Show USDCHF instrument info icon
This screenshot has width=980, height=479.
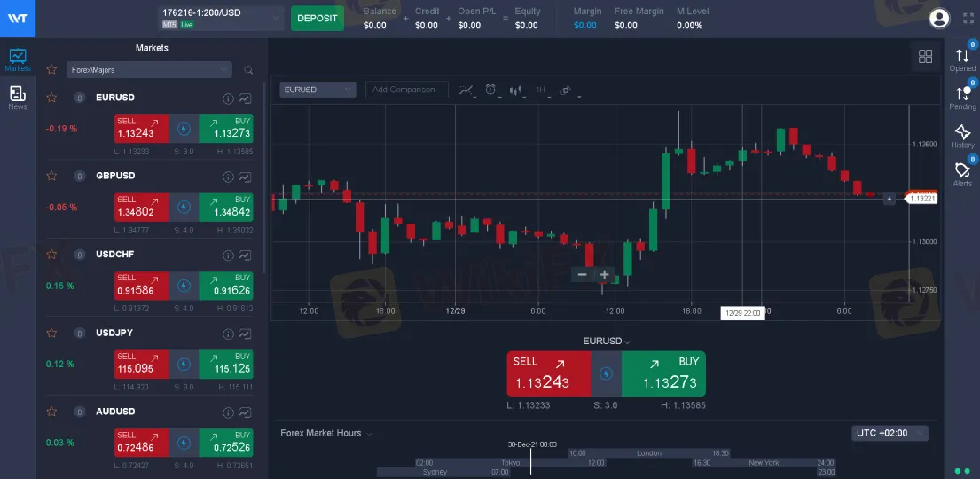pyautogui.click(x=228, y=255)
